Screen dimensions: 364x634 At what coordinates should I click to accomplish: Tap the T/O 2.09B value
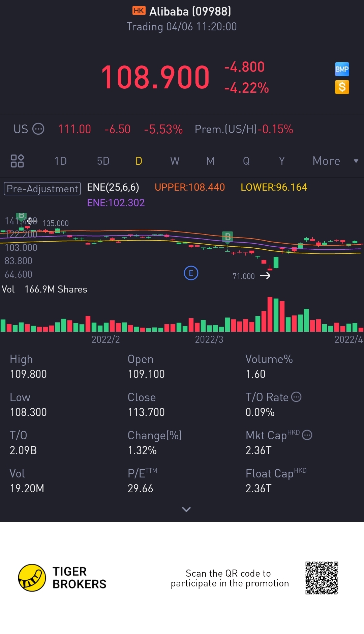[x=23, y=450]
